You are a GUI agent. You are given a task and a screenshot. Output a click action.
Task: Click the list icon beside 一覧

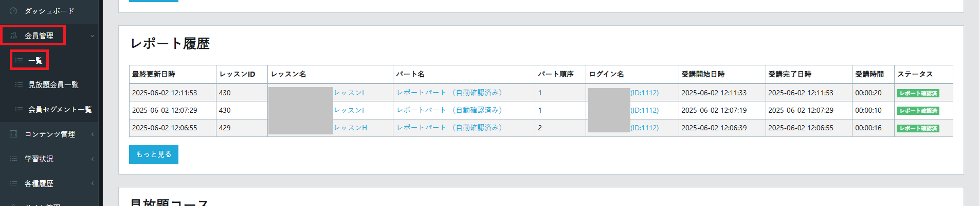pos(19,60)
